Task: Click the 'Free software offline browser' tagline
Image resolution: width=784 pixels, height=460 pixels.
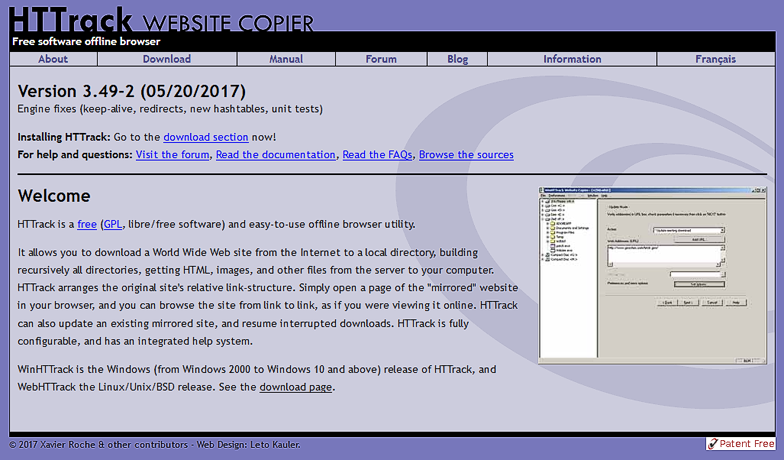Action: point(86,42)
